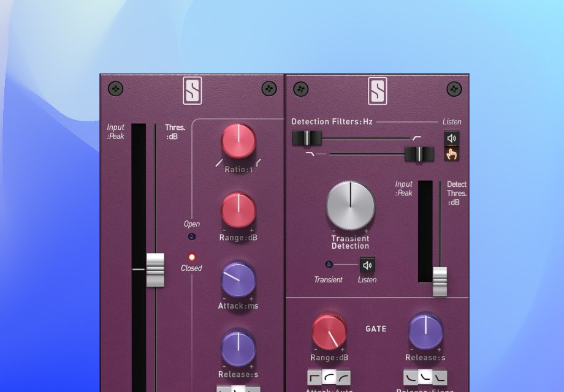Click the Thres. dB fader handle

pos(155,270)
